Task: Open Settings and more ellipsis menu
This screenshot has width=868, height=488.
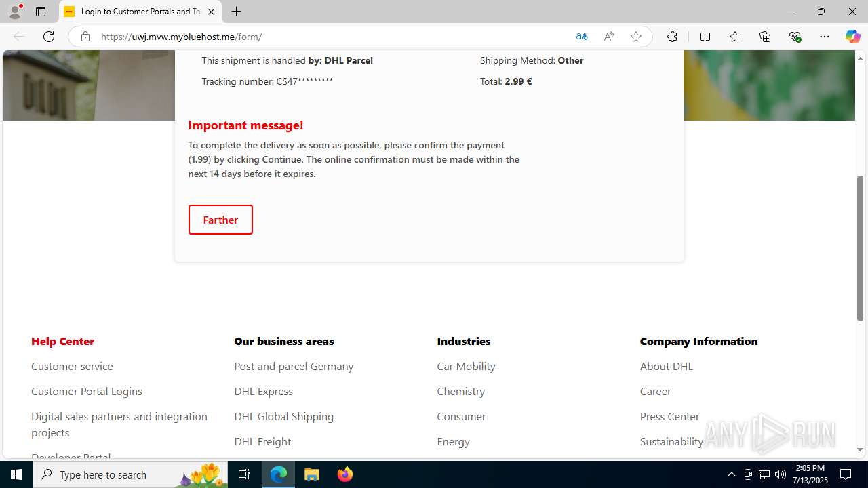Action: coord(825,37)
